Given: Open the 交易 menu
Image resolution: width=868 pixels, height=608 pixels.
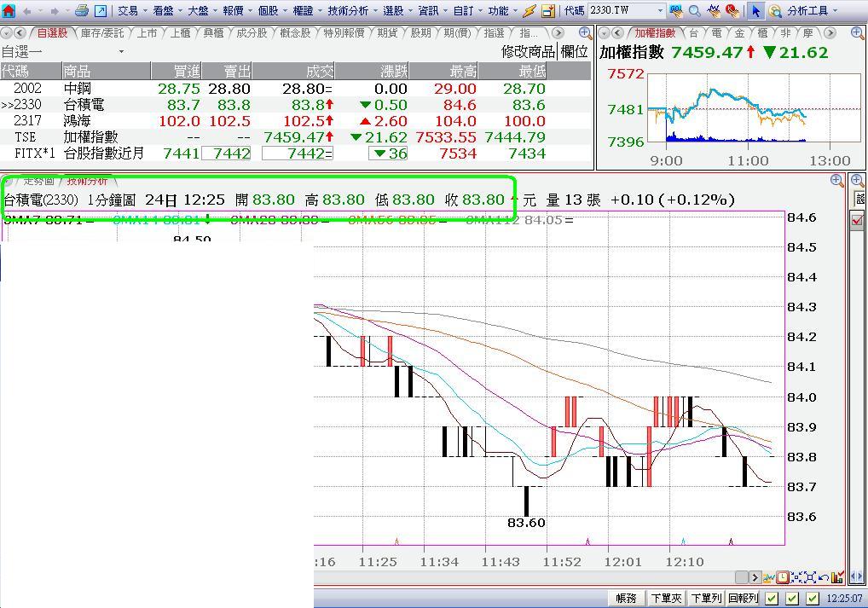Looking at the screenshot, I should tap(128, 10).
